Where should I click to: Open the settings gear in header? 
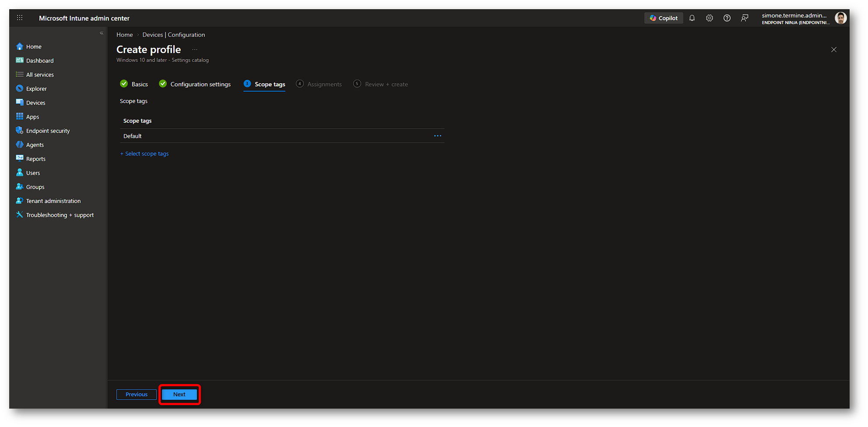(x=710, y=18)
